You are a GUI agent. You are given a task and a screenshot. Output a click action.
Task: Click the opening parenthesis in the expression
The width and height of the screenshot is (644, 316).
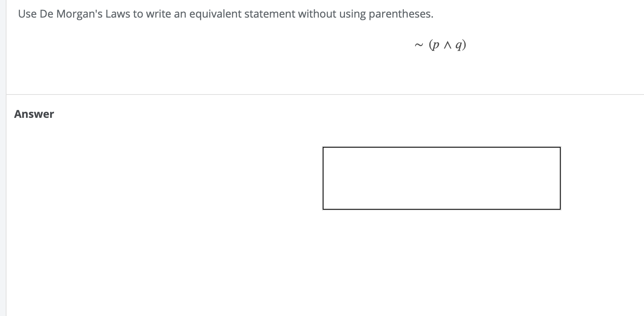click(x=431, y=45)
